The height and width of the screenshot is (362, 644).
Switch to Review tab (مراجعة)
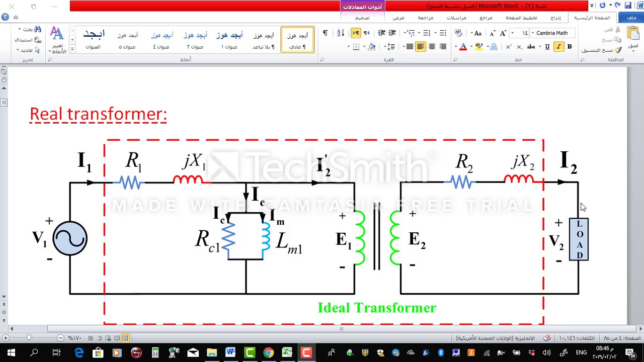(x=425, y=18)
